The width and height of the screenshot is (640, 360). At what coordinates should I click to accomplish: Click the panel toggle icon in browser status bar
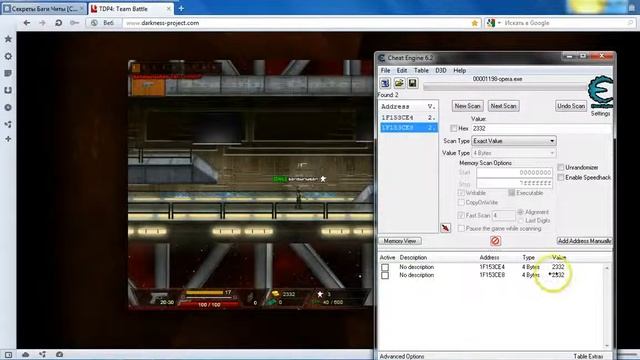pos(8,355)
